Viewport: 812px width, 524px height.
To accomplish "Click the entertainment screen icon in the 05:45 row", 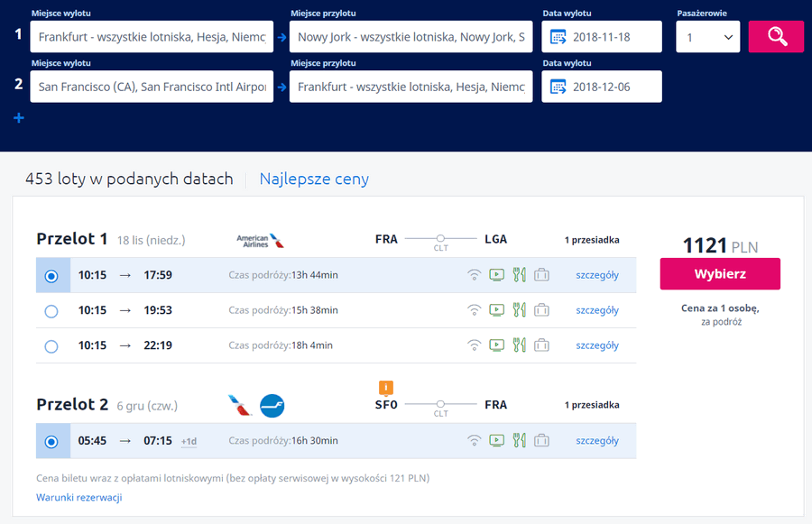I will (496, 441).
